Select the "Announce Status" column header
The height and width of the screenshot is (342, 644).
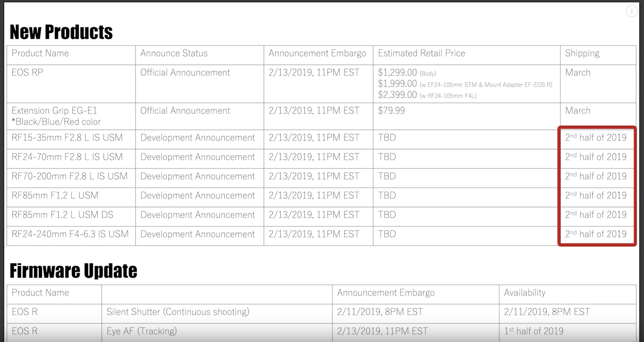coord(174,53)
